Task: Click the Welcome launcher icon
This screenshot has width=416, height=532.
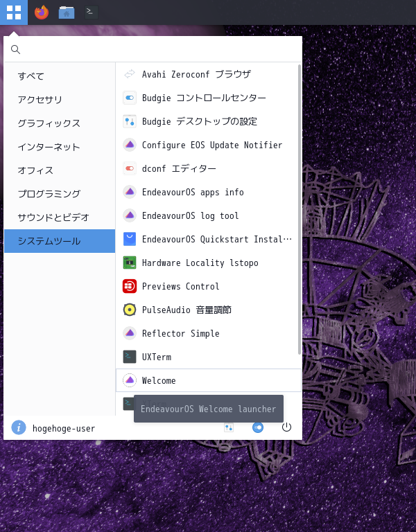Action: click(x=130, y=380)
